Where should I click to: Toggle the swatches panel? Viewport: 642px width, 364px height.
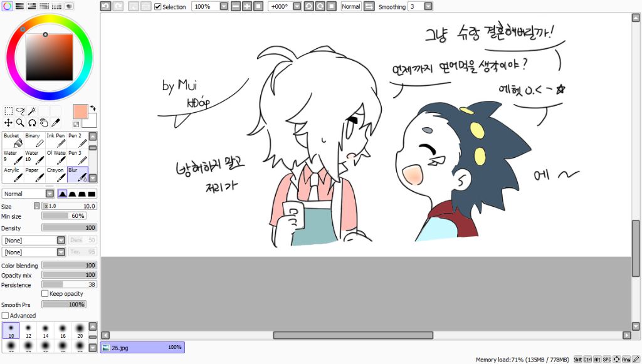point(56,6)
